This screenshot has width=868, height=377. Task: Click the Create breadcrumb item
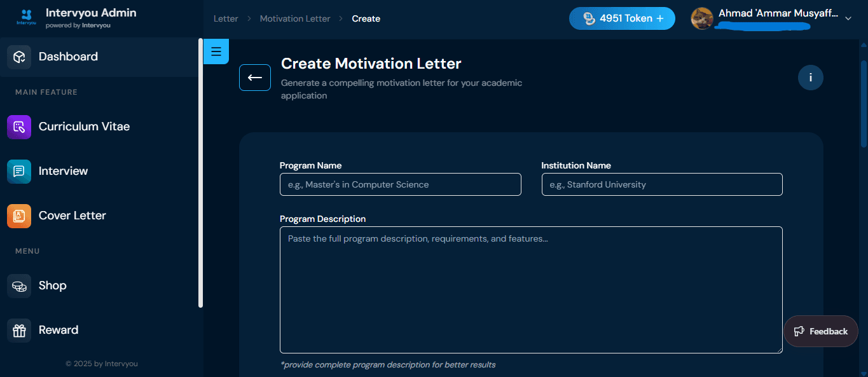pos(366,18)
